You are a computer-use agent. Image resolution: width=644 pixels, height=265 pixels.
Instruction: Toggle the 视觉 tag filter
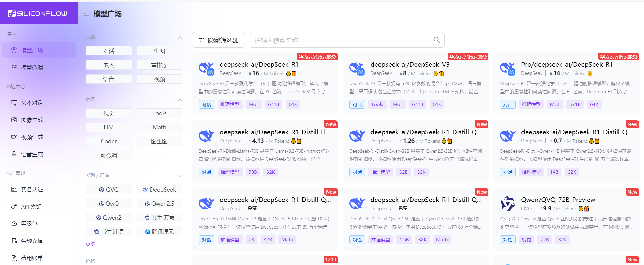tap(109, 113)
